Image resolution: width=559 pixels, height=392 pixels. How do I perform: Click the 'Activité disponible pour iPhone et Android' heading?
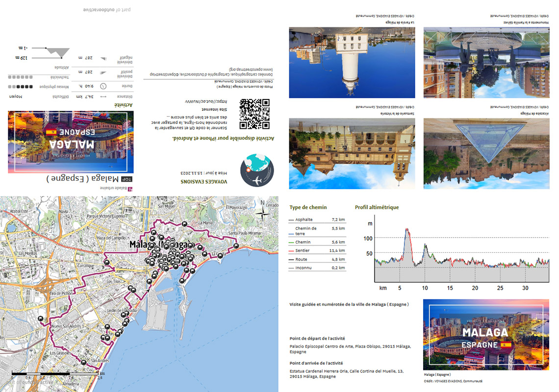click(223, 139)
